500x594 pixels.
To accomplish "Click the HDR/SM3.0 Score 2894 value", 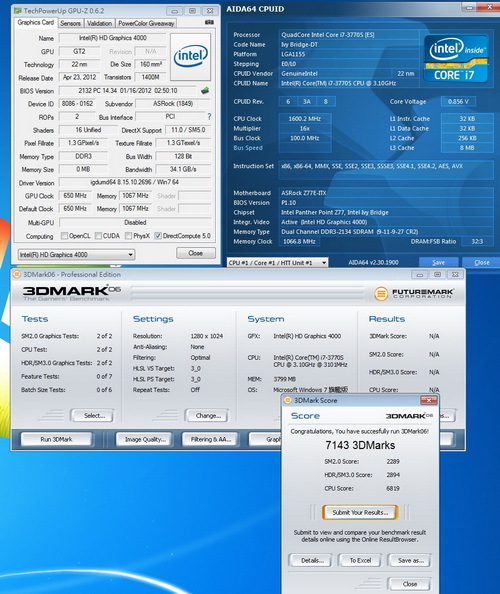I will (x=392, y=475).
